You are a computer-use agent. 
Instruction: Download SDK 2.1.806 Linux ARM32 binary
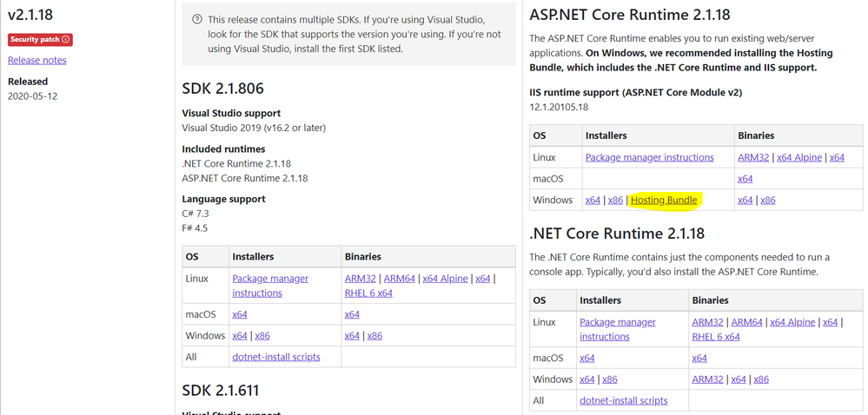point(361,279)
